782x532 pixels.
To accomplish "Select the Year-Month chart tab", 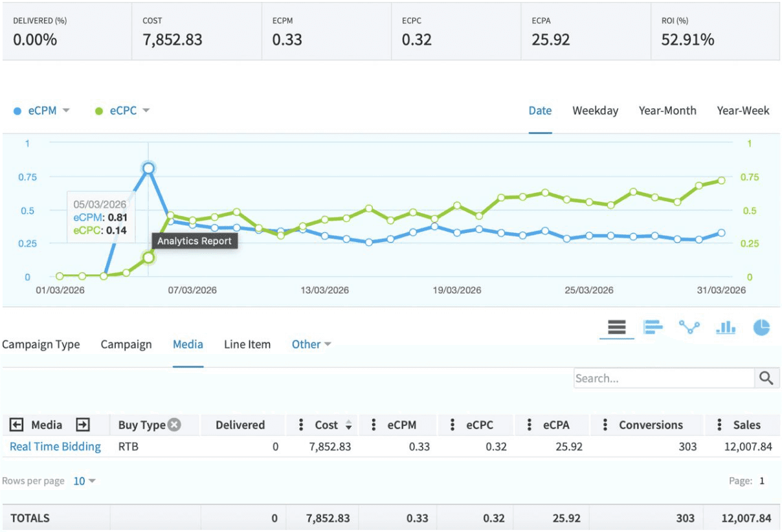I will tap(667, 111).
